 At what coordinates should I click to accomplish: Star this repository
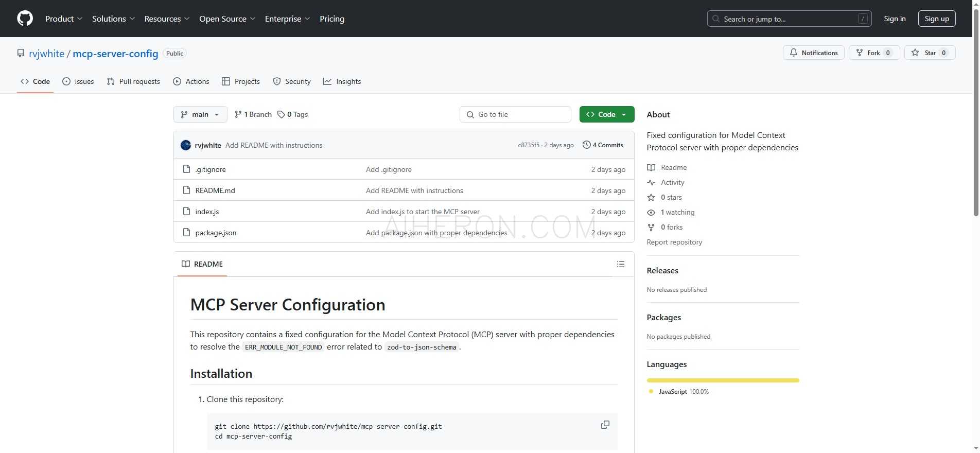pyautogui.click(x=930, y=53)
